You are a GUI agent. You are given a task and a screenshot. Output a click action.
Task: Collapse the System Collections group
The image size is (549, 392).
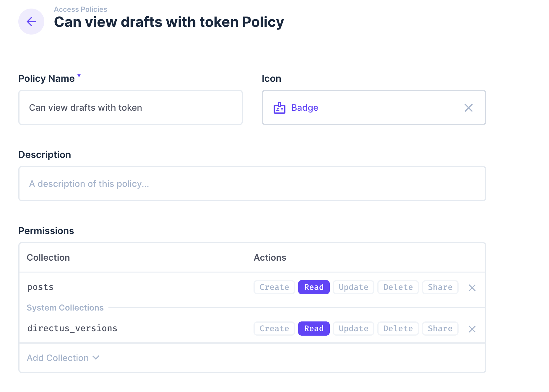pos(65,307)
